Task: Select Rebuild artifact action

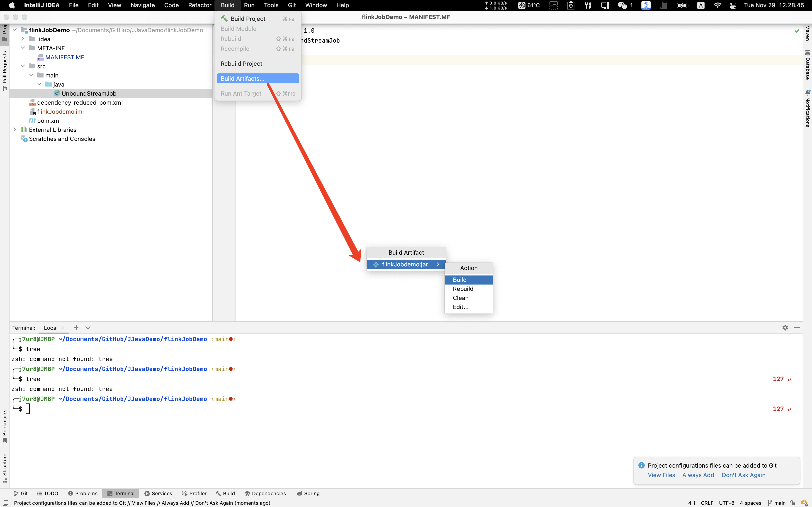Action: click(x=463, y=289)
